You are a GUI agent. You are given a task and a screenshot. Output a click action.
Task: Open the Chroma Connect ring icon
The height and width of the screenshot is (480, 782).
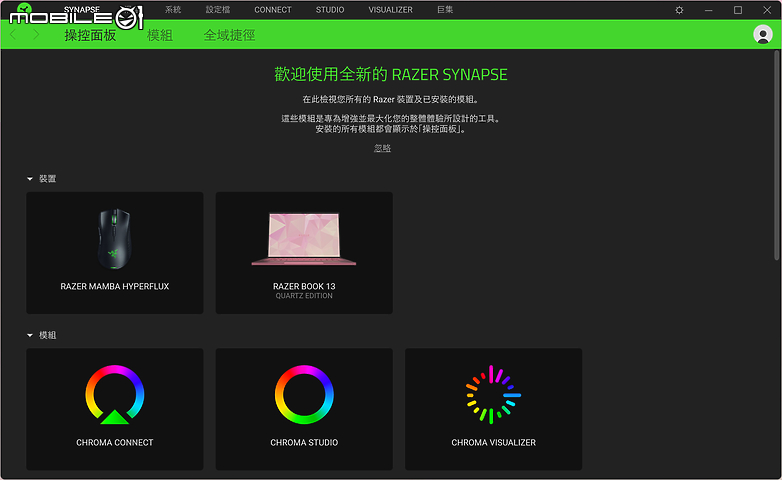(115, 395)
